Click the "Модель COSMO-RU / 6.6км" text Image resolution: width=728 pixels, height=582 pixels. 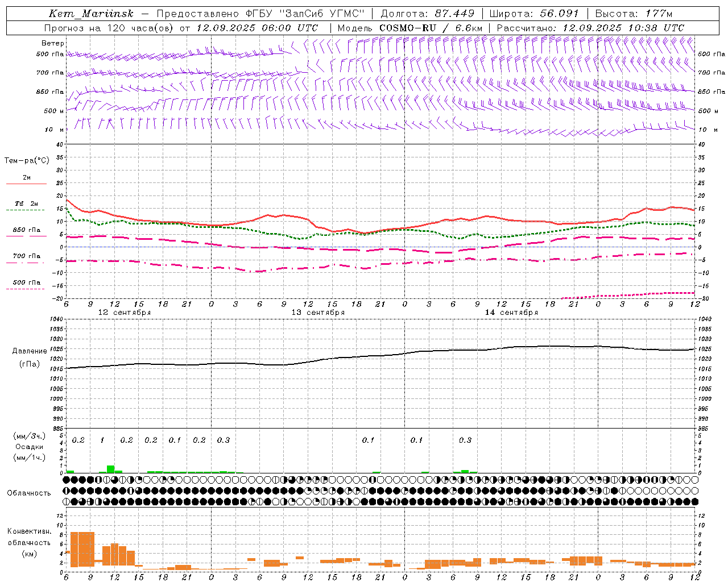pos(410,28)
